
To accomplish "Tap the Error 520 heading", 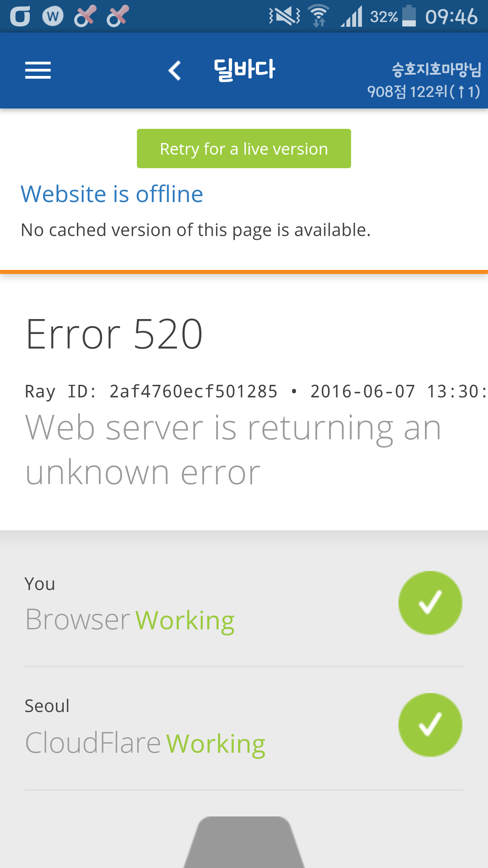I will [x=114, y=334].
